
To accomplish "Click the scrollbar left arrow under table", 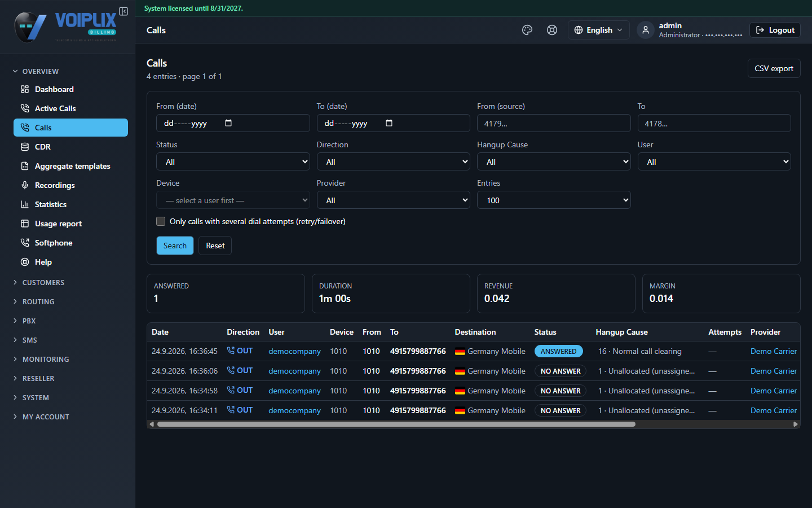I will (x=151, y=424).
